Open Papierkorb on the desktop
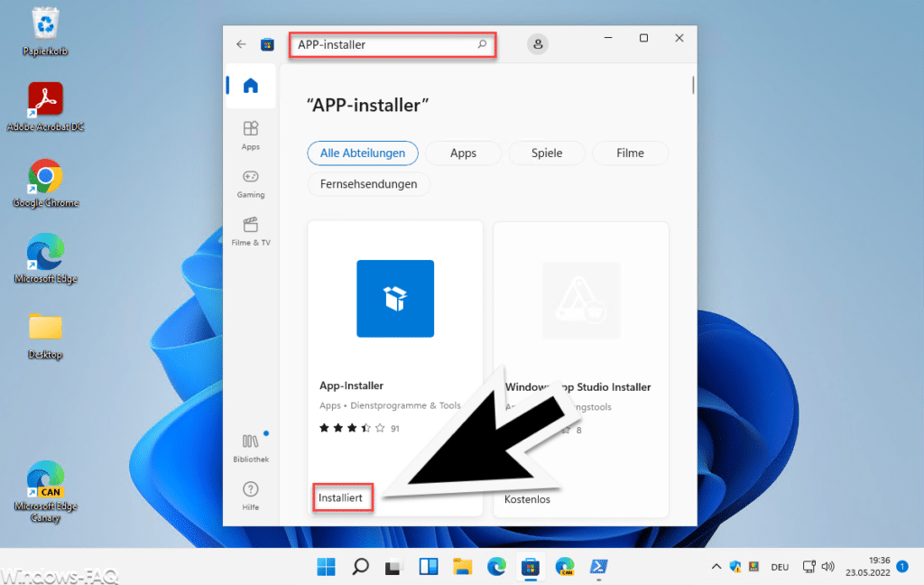Image resolution: width=924 pixels, height=585 pixels. (45, 32)
